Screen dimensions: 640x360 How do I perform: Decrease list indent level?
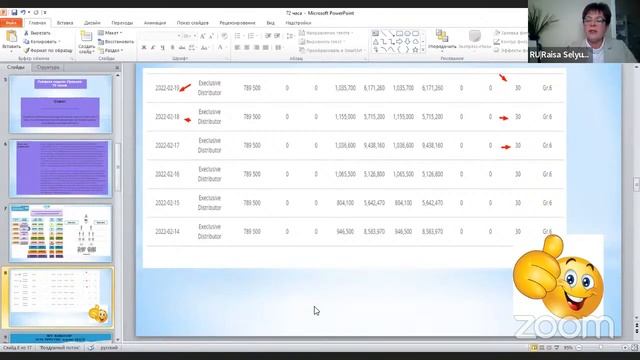(268, 36)
